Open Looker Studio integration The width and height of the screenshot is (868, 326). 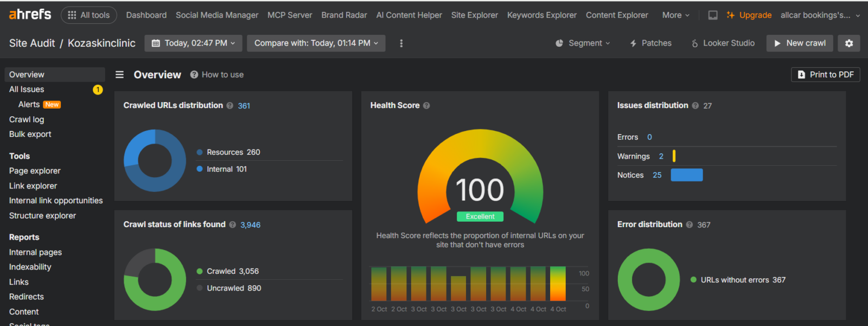coord(723,43)
